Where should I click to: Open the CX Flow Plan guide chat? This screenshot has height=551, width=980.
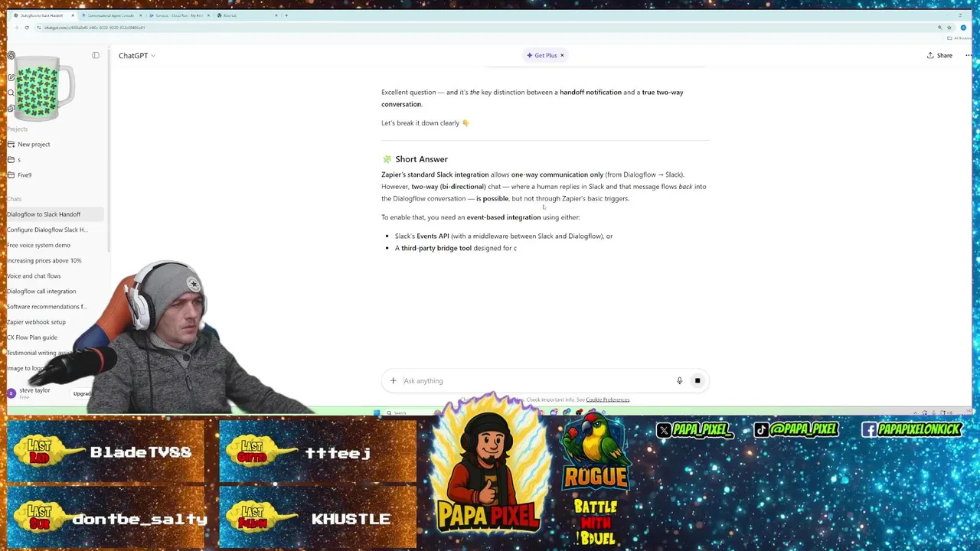[x=32, y=337]
